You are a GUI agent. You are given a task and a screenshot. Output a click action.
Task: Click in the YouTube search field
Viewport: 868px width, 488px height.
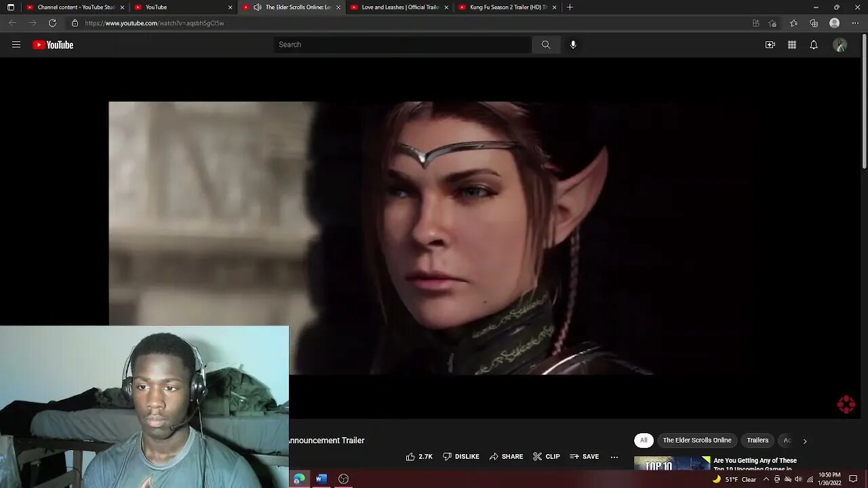pyautogui.click(x=403, y=45)
